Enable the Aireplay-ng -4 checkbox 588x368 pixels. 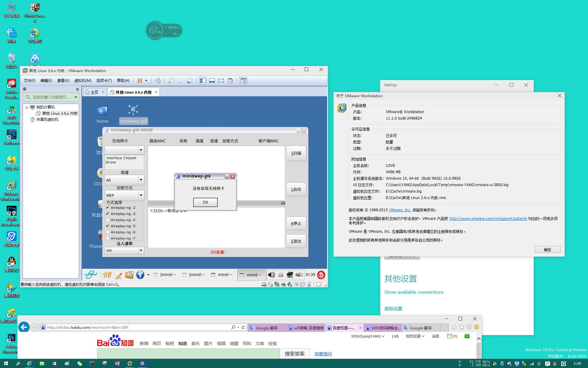(107, 220)
